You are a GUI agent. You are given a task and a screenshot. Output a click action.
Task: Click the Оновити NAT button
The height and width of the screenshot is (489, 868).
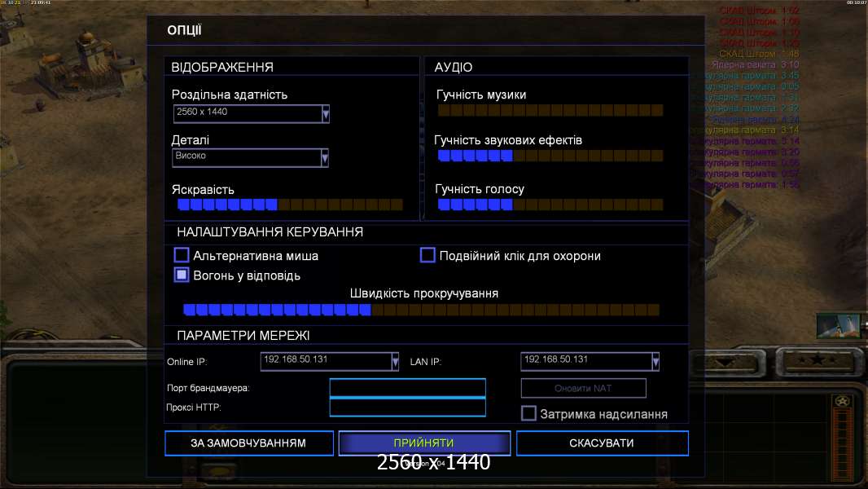pyautogui.click(x=584, y=388)
